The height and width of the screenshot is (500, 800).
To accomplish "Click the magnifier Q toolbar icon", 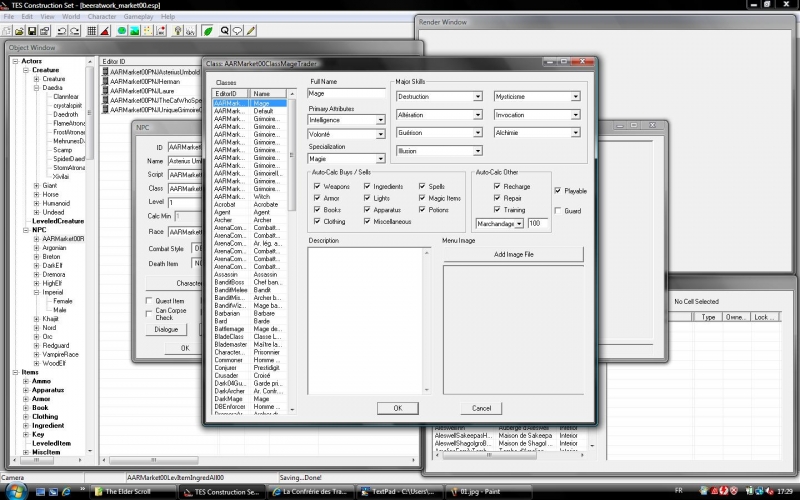I will (223, 31).
